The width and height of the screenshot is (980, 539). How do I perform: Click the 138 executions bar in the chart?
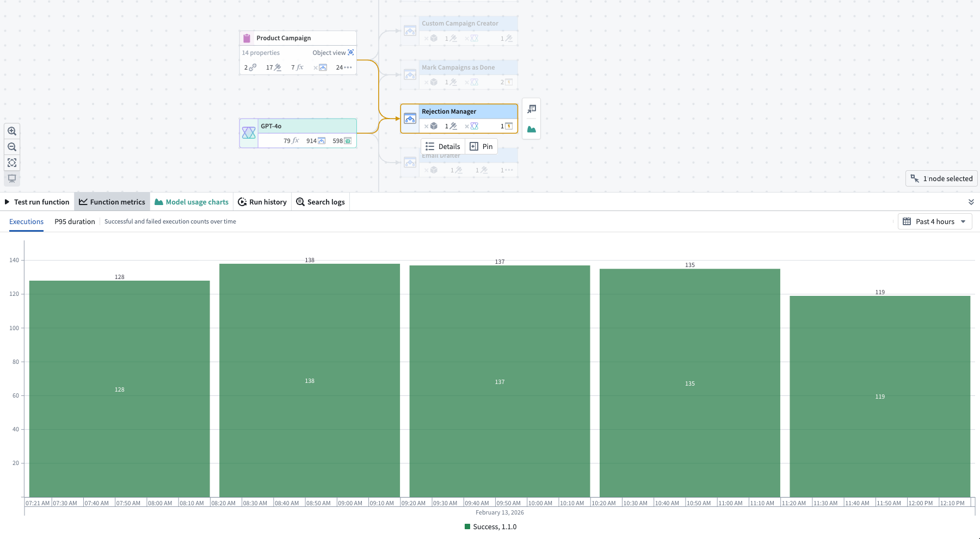pos(310,381)
